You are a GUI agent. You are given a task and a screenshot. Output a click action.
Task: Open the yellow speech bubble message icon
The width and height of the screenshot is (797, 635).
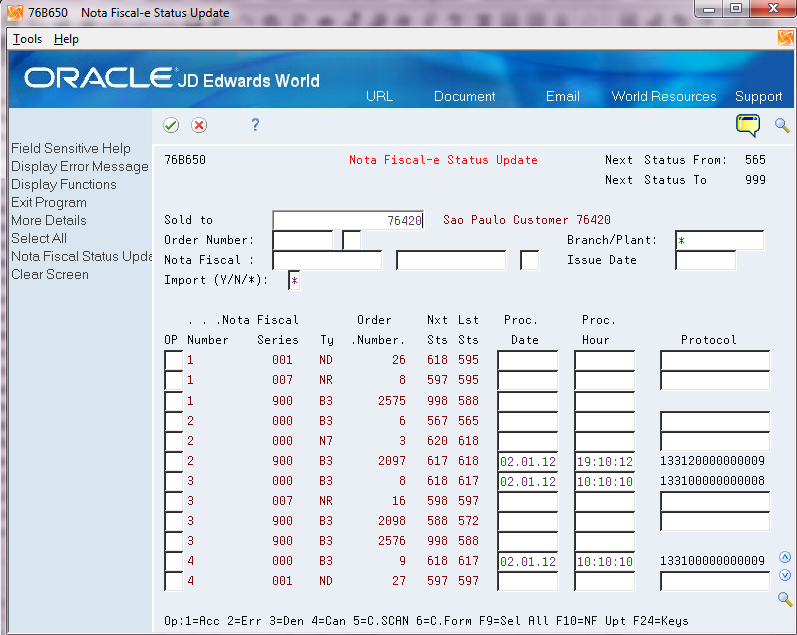coord(748,125)
